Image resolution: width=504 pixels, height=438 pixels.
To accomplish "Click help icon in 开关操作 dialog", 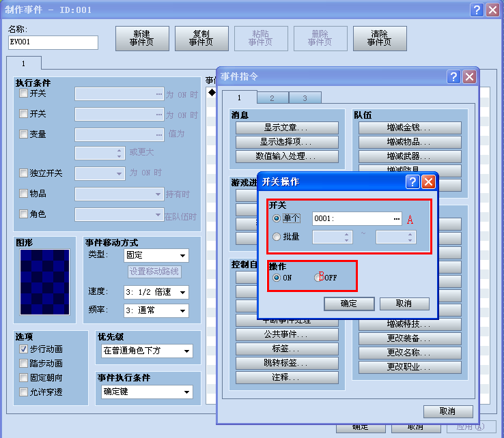I will tap(412, 182).
